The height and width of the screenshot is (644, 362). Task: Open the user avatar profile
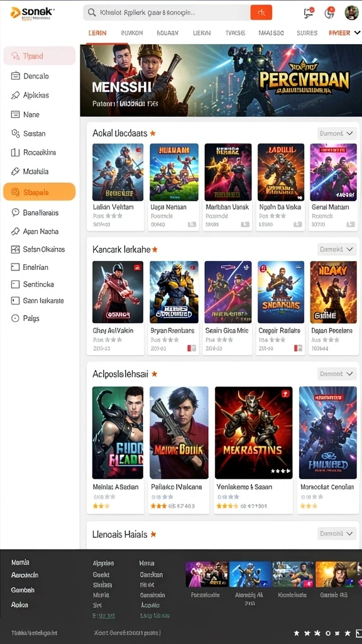coord(351,13)
